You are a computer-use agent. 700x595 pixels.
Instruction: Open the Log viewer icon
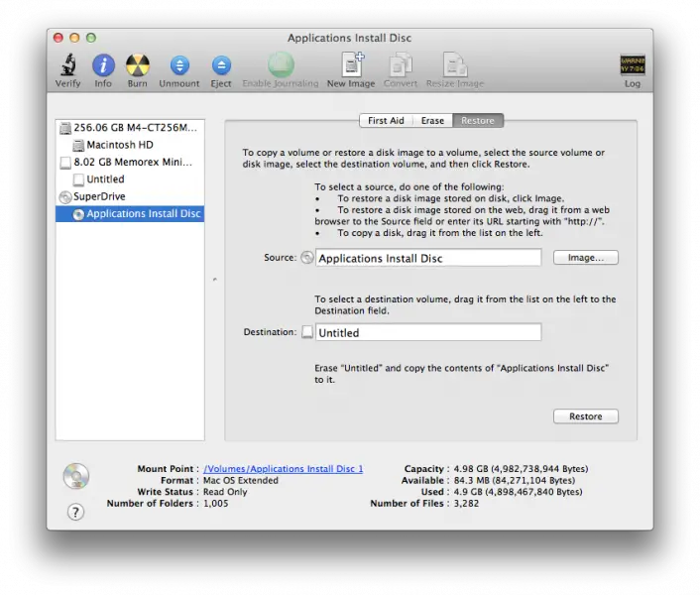pos(633,65)
